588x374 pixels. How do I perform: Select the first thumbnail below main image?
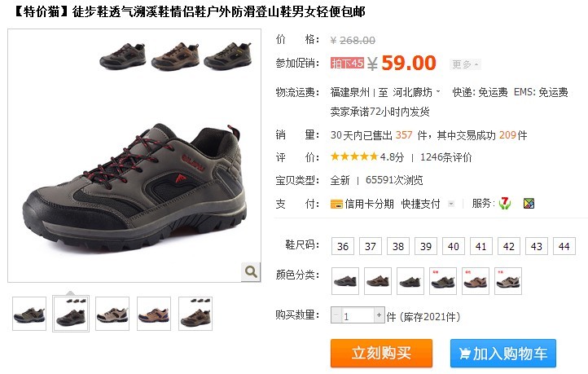[29, 314]
